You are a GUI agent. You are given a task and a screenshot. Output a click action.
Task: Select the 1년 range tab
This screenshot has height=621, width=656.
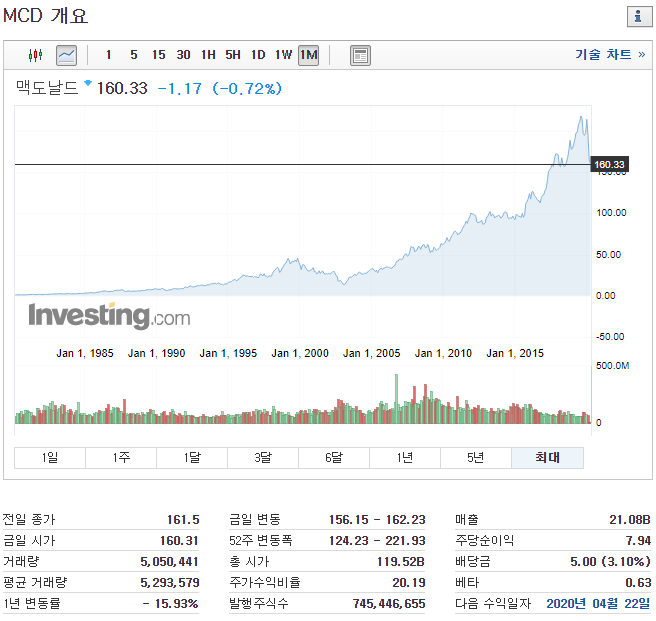tap(405, 457)
